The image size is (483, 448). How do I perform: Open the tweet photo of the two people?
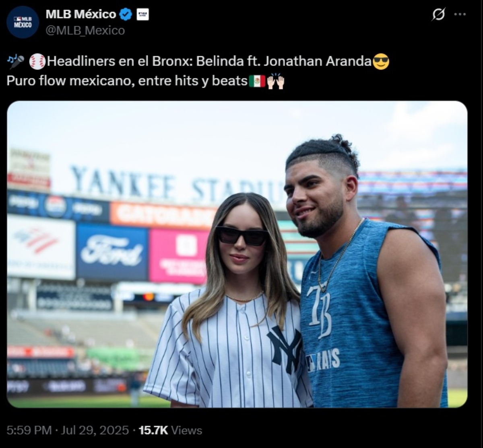point(237,254)
